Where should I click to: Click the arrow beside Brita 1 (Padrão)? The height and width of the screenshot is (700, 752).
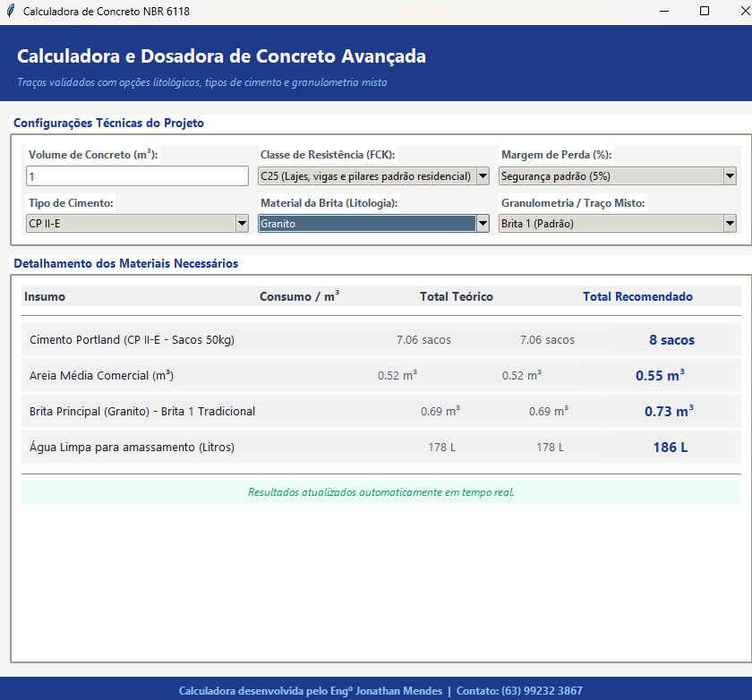(730, 224)
